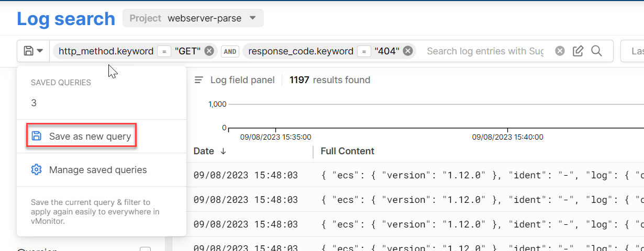
Task: Open saved query named 3
Action: tap(34, 103)
